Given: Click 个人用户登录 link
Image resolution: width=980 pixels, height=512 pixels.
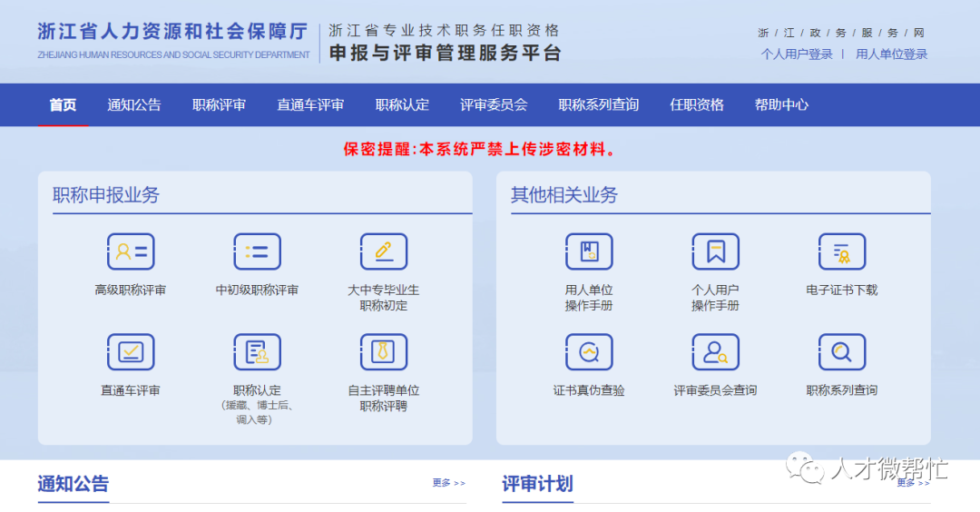Looking at the screenshot, I should pos(797,54).
